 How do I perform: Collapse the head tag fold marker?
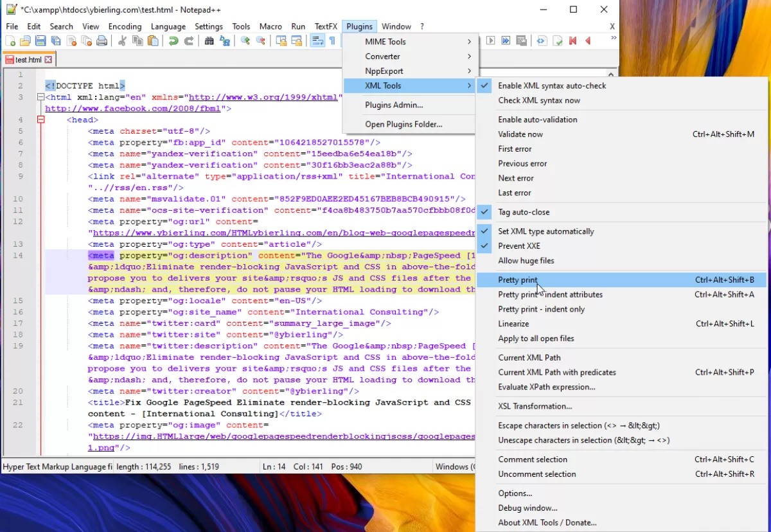41,120
